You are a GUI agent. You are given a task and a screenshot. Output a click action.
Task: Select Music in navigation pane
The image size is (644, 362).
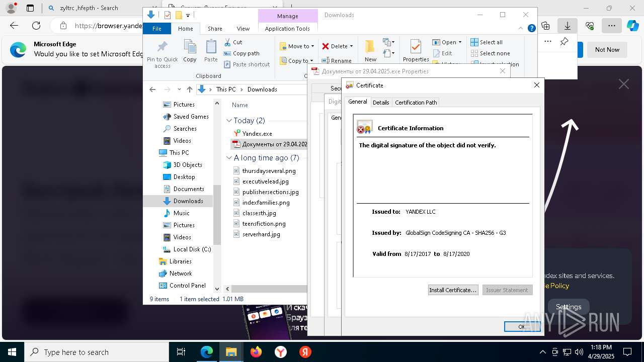[181, 213]
